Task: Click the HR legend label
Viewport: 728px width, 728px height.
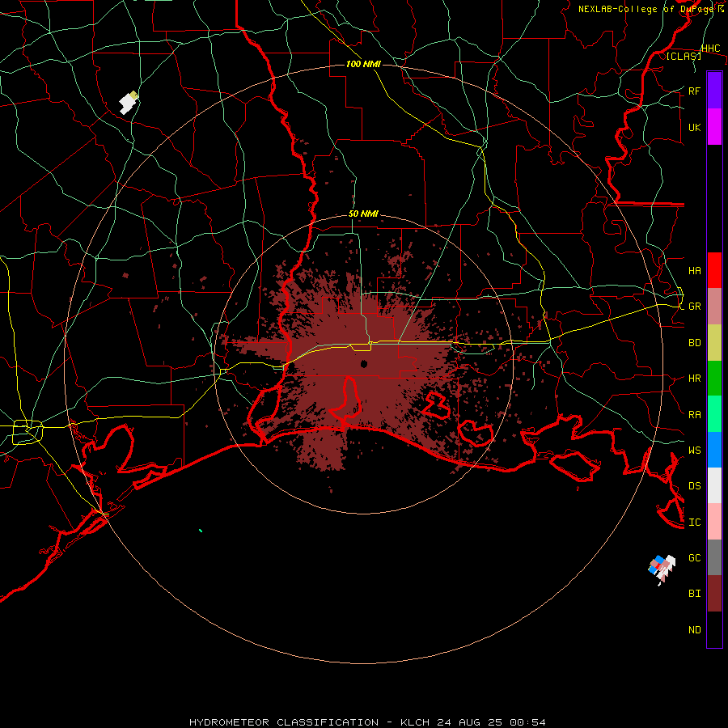Action: (x=694, y=378)
